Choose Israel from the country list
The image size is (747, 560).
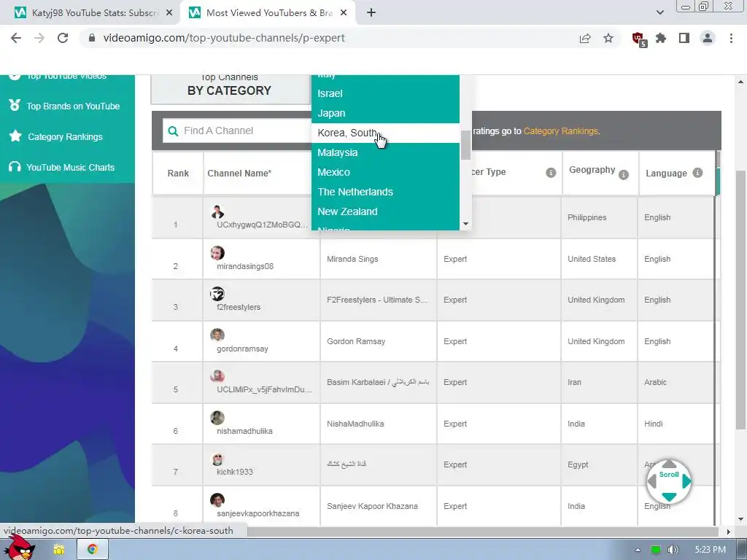[x=385, y=93]
